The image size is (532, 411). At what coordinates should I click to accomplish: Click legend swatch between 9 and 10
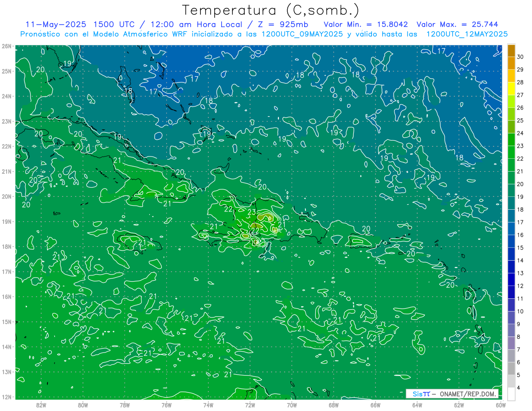(511, 317)
